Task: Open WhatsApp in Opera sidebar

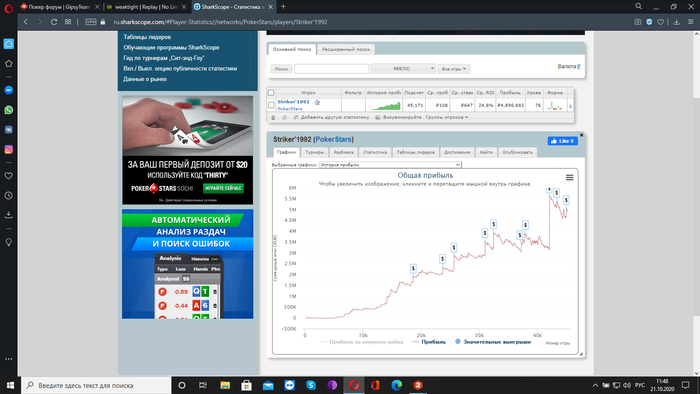Action: [x=8, y=110]
